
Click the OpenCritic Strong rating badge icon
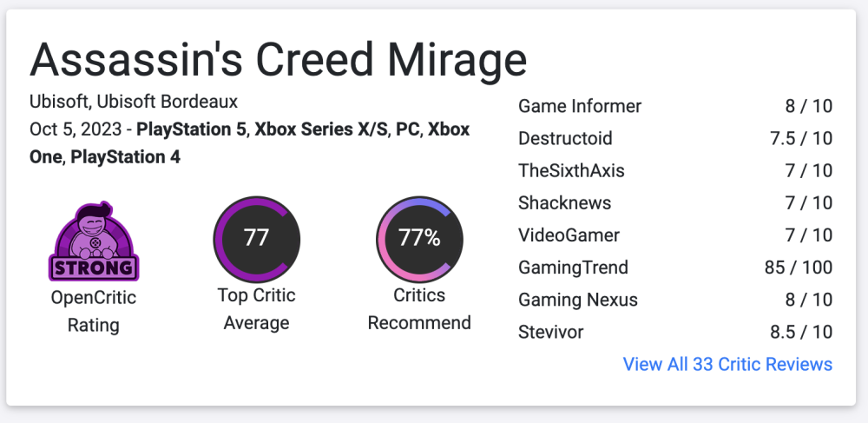coord(94,242)
